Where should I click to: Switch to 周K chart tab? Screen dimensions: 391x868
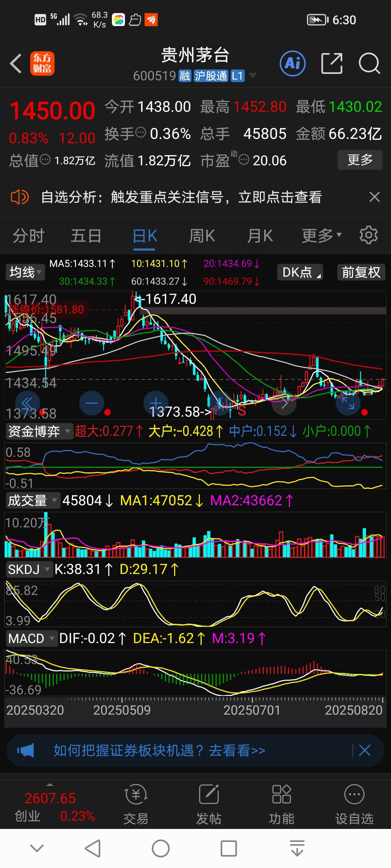pyautogui.click(x=202, y=236)
